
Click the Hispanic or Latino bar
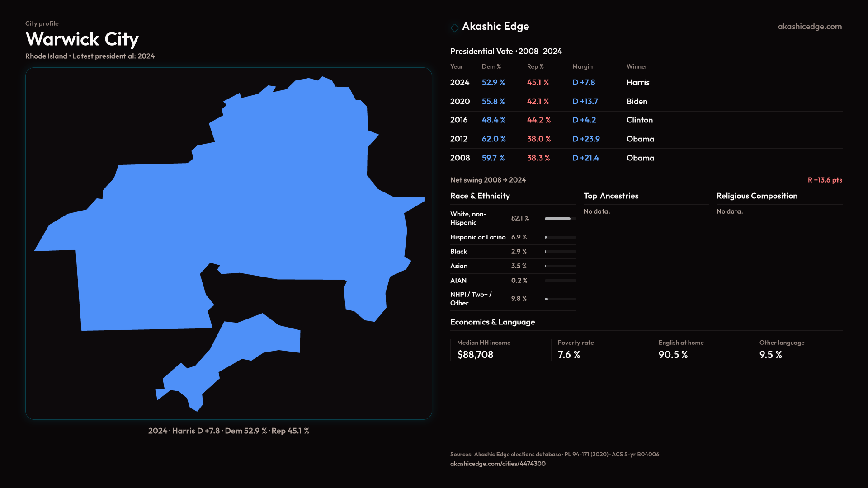[x=560, y=237]
